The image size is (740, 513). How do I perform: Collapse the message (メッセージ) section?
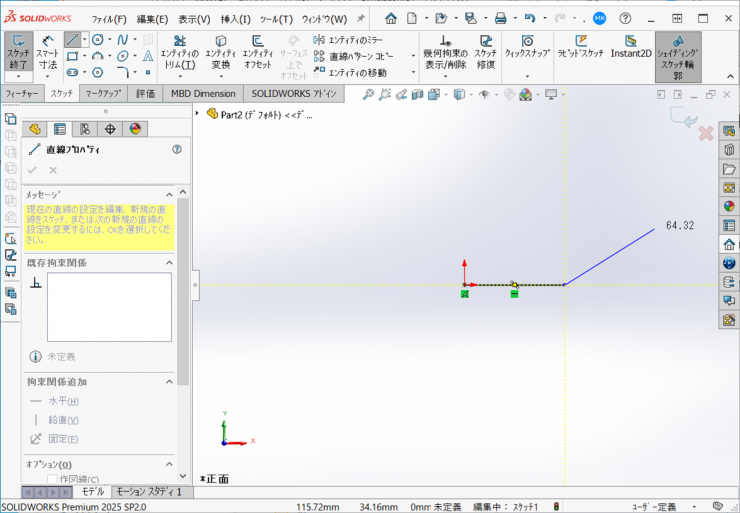(169, 194)
